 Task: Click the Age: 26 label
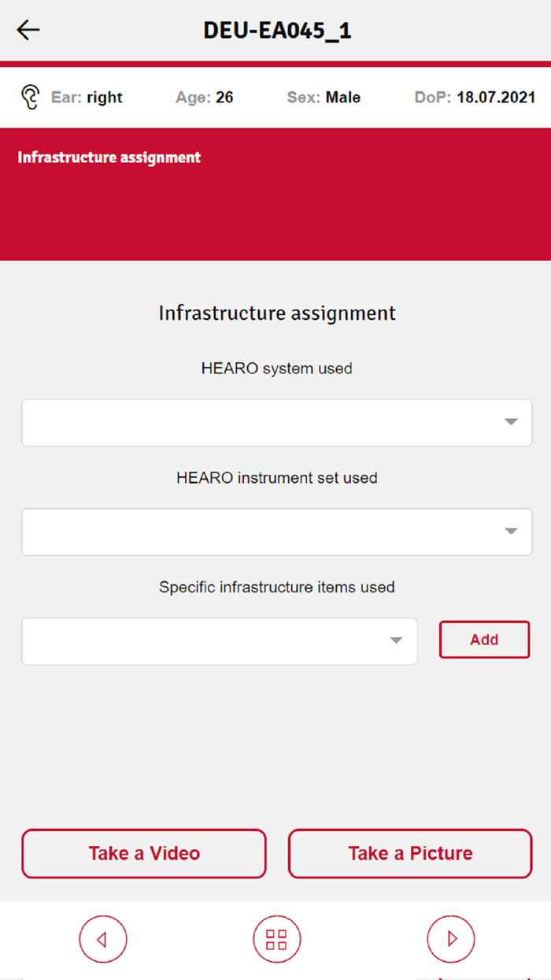click(x=205, y=98)
